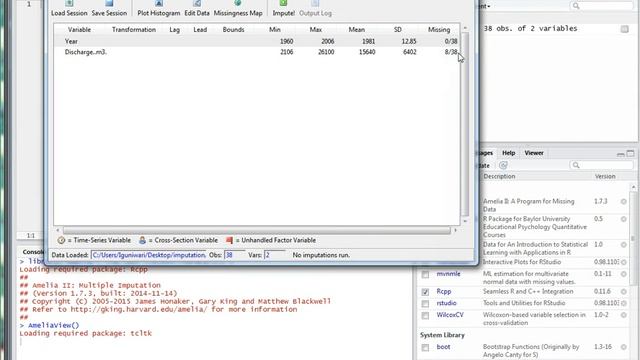Viewport: 640px width, 360px height.
Task: Open the Plot Histogram tool
Action: [158, 8]
